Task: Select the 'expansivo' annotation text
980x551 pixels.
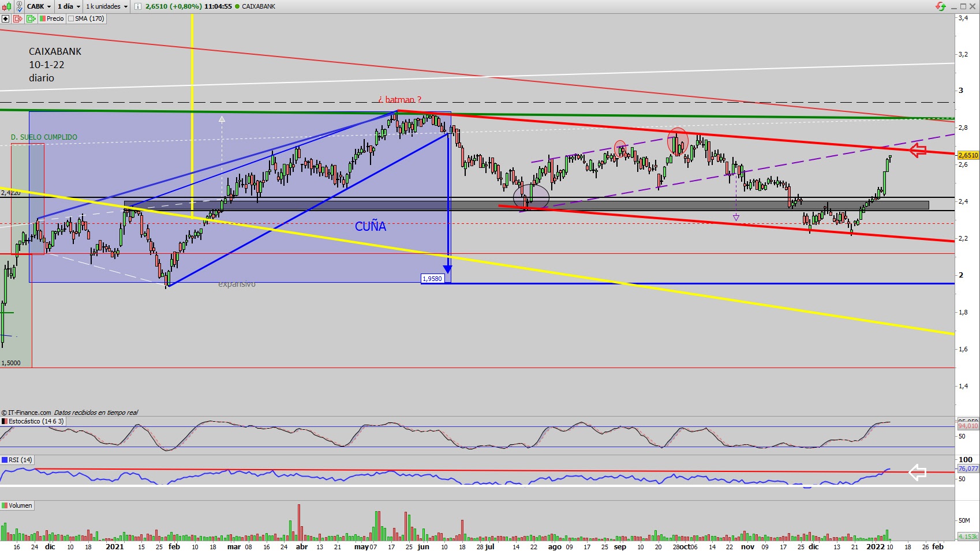Action: [237, 284]
